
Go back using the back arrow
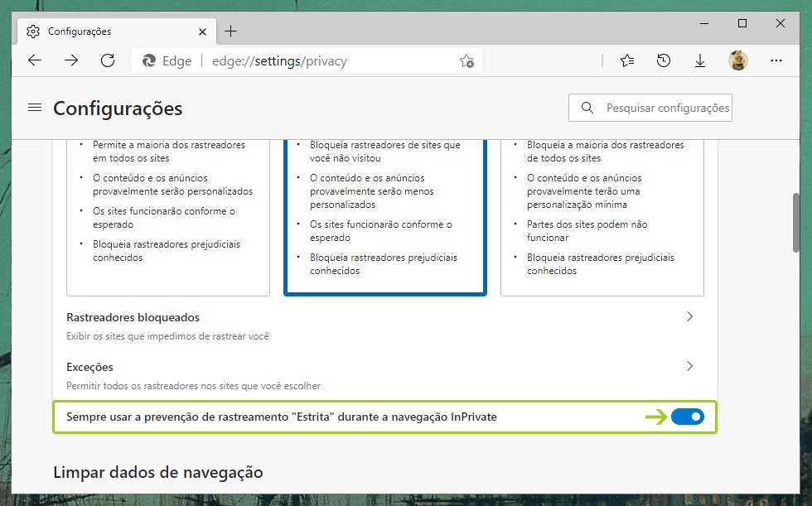(35, 60)
